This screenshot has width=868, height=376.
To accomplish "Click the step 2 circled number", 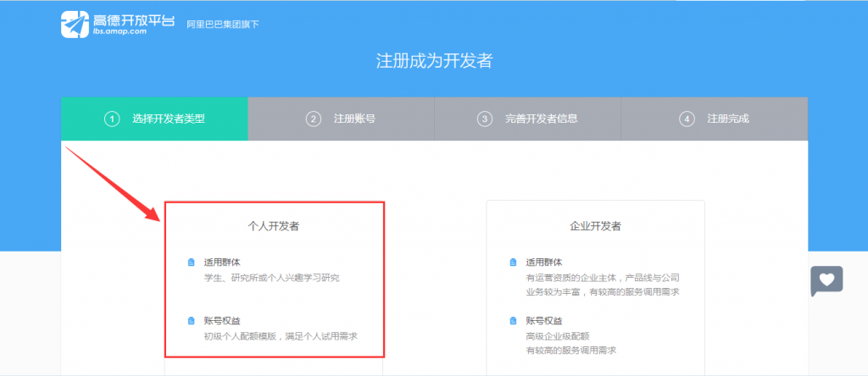I will click(314, 119).
